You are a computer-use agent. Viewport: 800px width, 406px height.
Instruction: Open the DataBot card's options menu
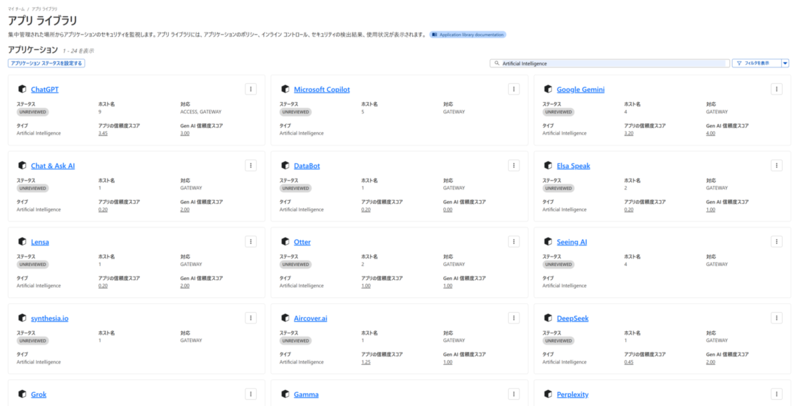(x=514, y=165)
